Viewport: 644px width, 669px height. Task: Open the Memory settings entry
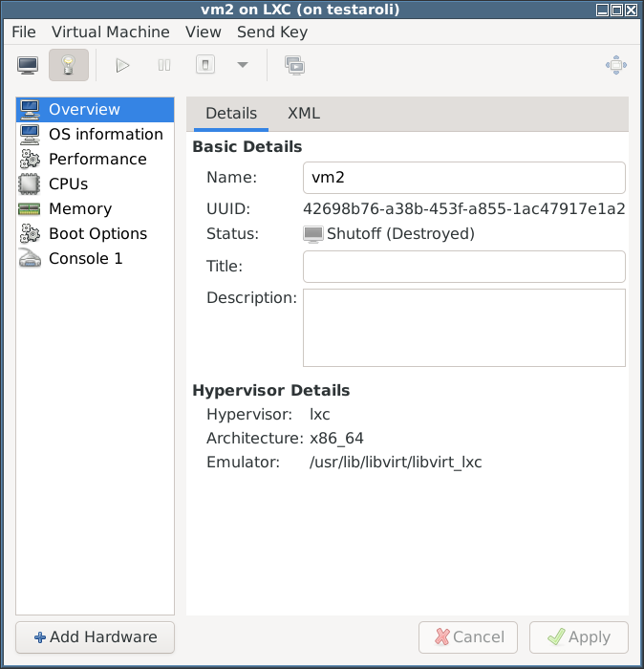(x=96, y=208)
